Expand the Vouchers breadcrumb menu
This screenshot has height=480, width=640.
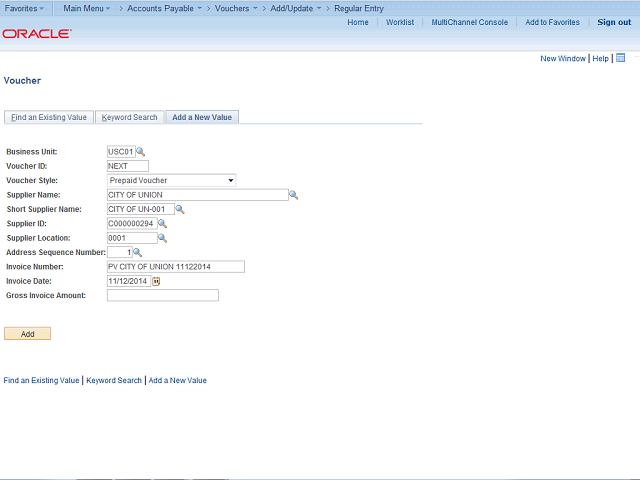click(x=236, y=8)
